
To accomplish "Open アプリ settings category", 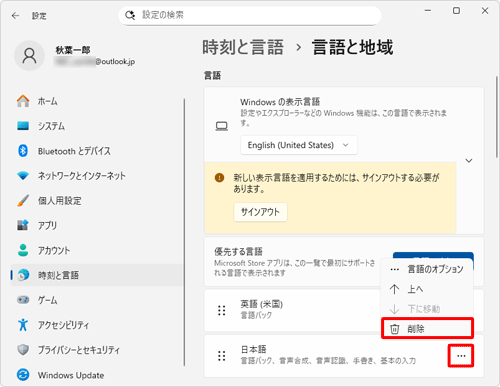I will tap(97, 225).
